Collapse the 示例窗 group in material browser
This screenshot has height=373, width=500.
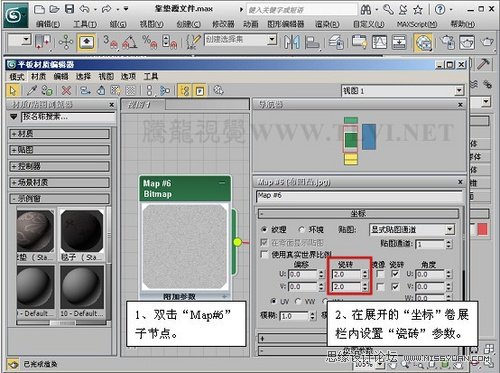tap(59, 199)
